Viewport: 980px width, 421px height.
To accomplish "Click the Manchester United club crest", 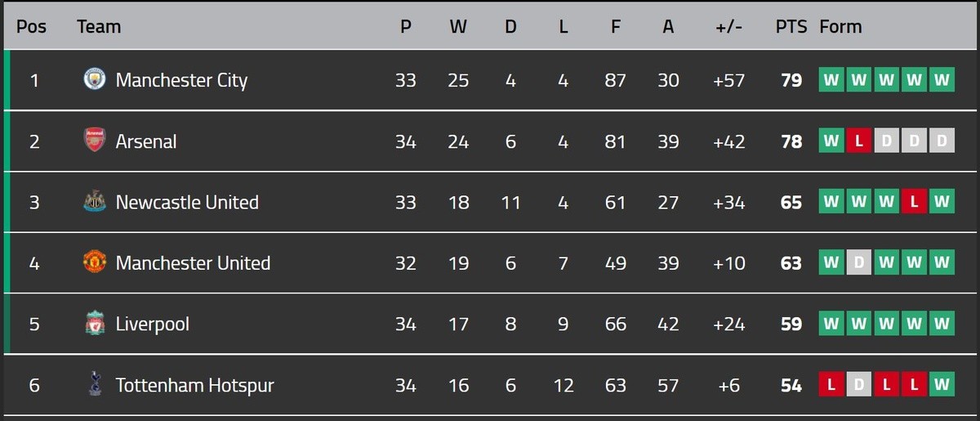I will (95, 262).
